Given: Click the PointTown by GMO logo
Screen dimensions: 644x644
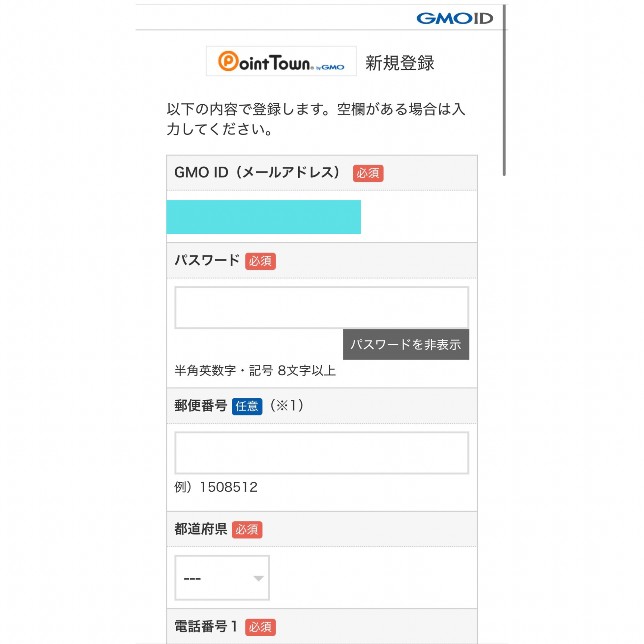Looking at the screenshot, I should (x=281, y=61).
